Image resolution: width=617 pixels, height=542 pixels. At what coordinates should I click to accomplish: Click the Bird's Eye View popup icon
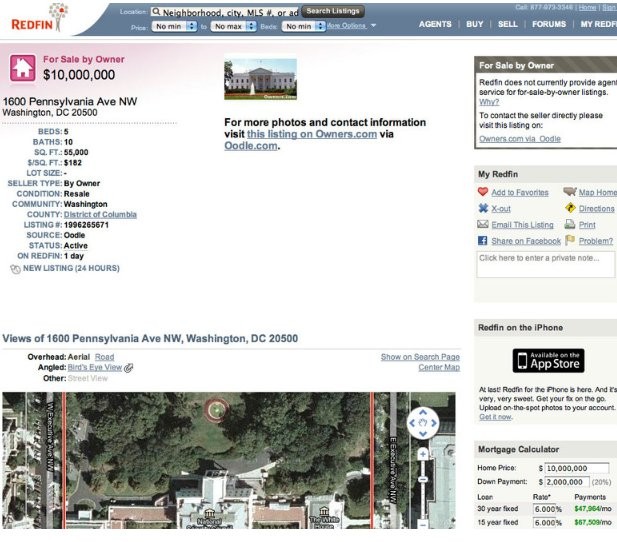point(129,368)
